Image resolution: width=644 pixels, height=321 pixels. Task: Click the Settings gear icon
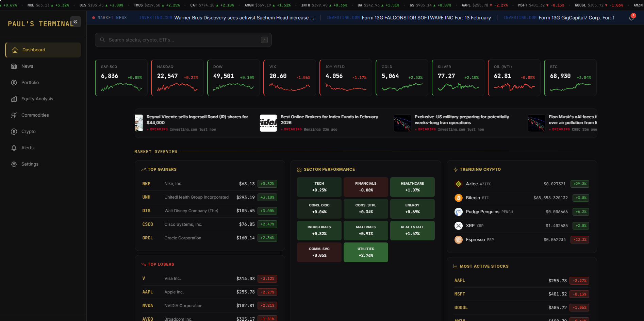pyautogui.click(x=14, y=164)
